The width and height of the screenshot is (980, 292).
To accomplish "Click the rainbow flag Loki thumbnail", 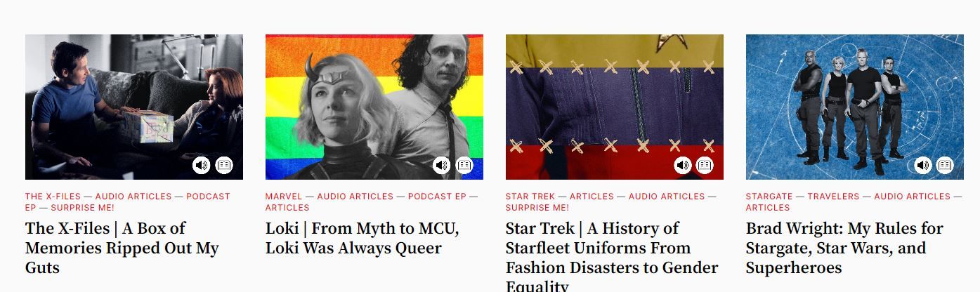I will (374, 107).
